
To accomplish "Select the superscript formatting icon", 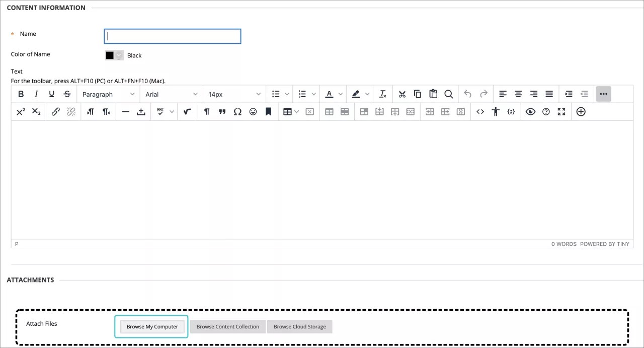I will (x=21, y=111).
